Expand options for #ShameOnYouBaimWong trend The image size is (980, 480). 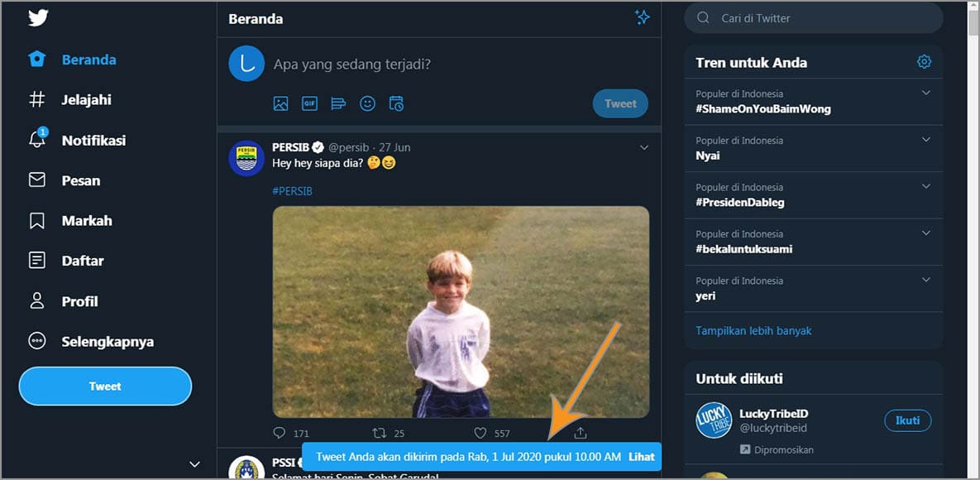pyautogui.click(x=926, y=94)
